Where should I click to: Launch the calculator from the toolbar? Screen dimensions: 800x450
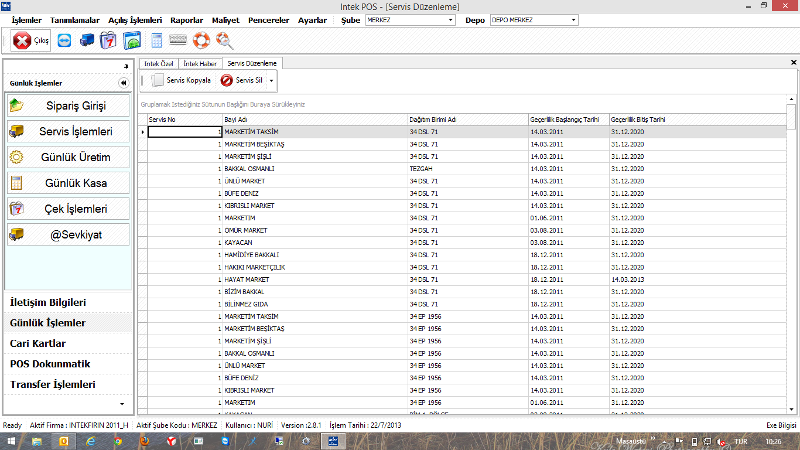click(156, 41)
